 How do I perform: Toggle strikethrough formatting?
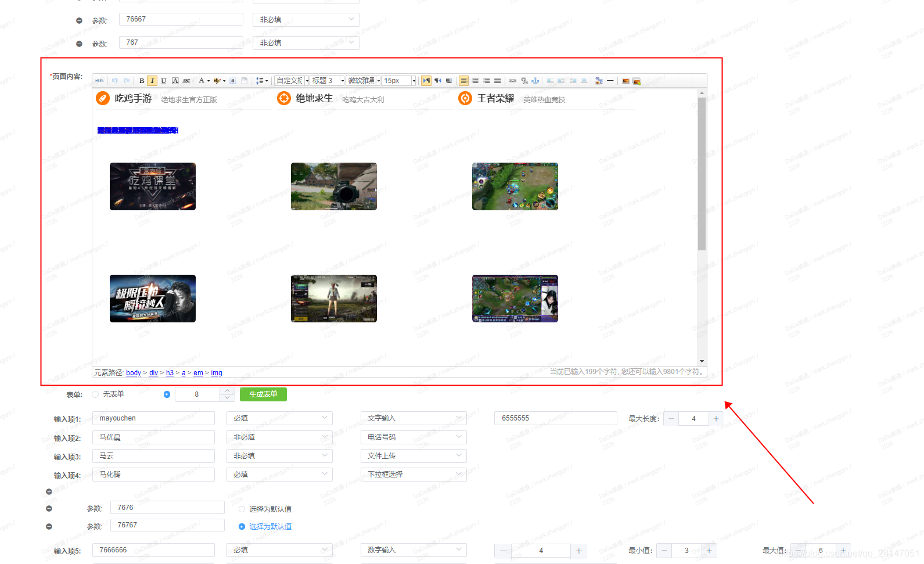(x=186, y=81)
